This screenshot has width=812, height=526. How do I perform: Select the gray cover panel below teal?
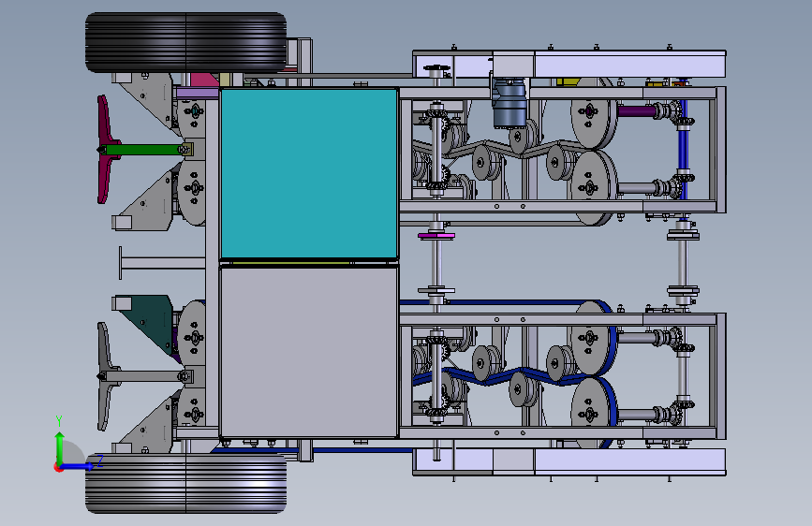pos(309,352)
